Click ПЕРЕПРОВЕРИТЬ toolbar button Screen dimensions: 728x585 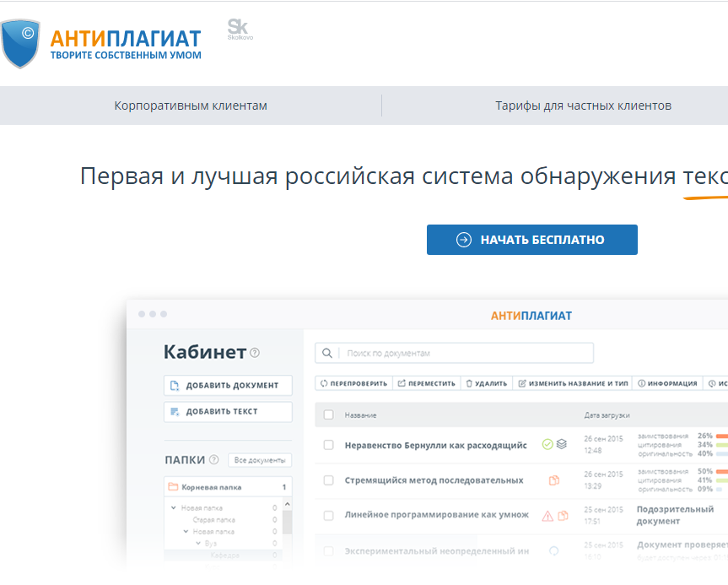pyautogui.click(x=353, y=383)
